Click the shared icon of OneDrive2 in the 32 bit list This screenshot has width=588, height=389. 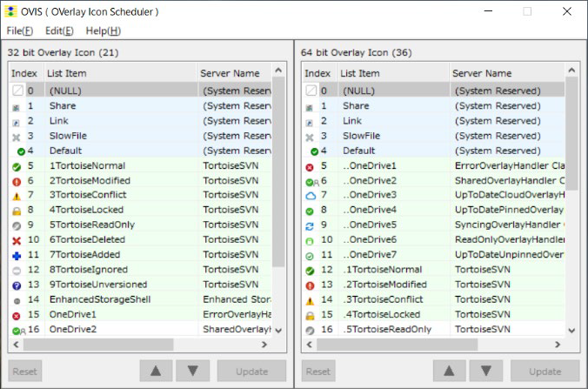click(18, 331)
